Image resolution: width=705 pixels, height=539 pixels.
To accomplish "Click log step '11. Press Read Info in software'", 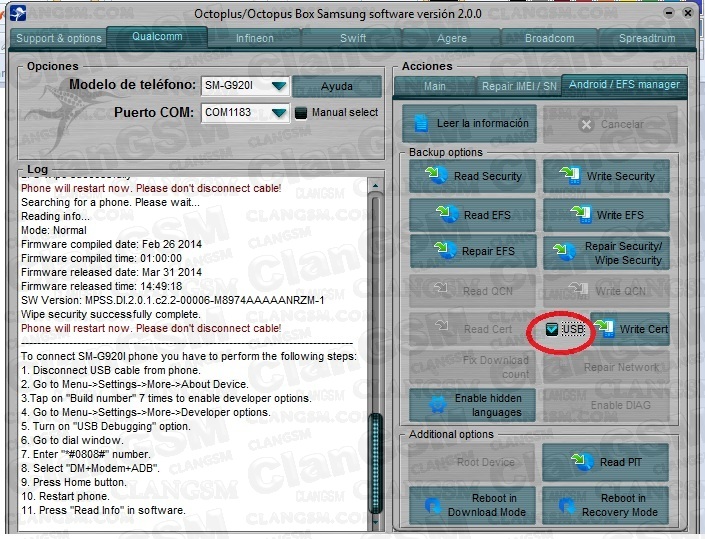I will tap(103, 510).
